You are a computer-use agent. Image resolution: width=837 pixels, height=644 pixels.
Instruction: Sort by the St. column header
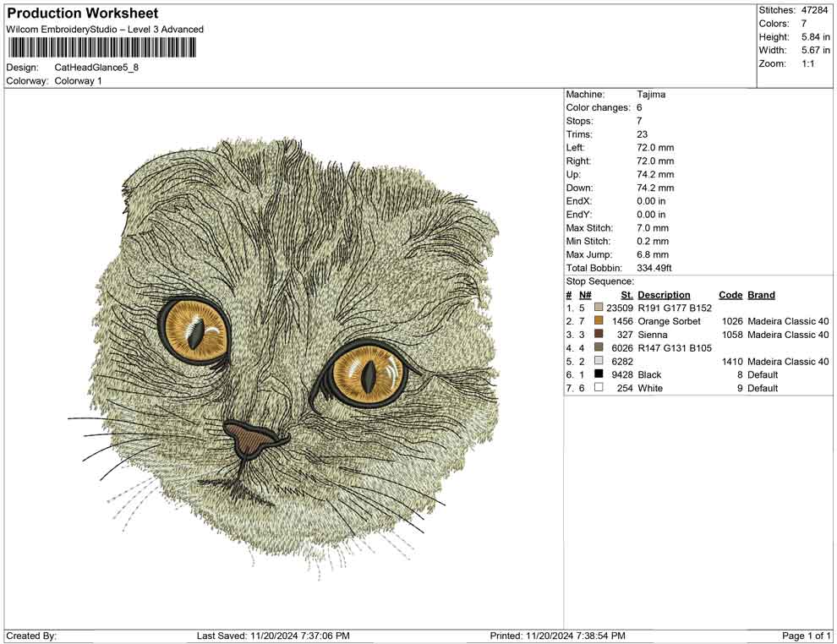pos(626,294)
